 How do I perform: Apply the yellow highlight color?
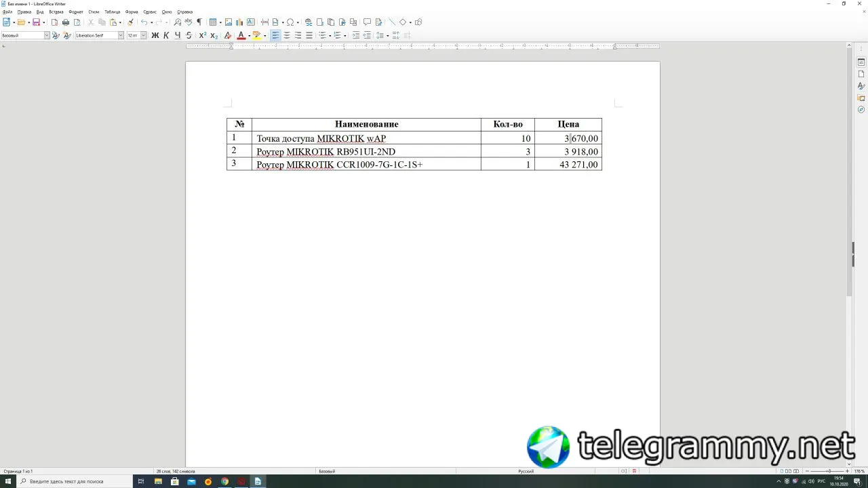(x=256, y=35)
